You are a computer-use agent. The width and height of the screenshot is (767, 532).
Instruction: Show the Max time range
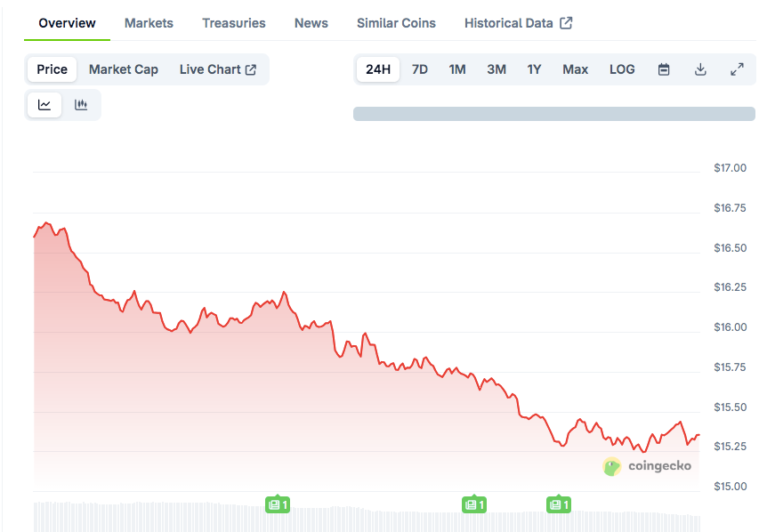tap(576, 69)
